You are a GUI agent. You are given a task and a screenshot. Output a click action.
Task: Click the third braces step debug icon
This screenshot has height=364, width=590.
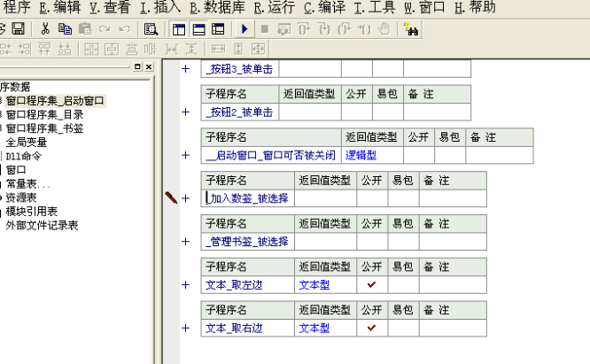[x=344, y=29]
